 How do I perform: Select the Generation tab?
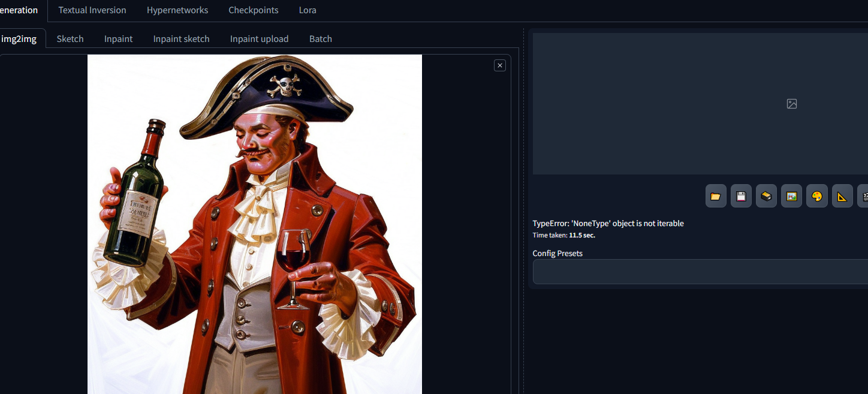(19, 10)
